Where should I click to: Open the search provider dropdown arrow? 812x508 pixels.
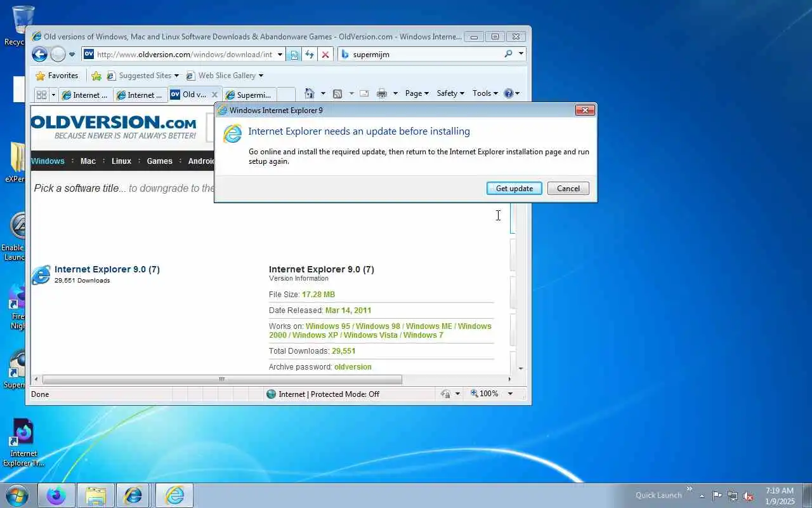[521, 54]
